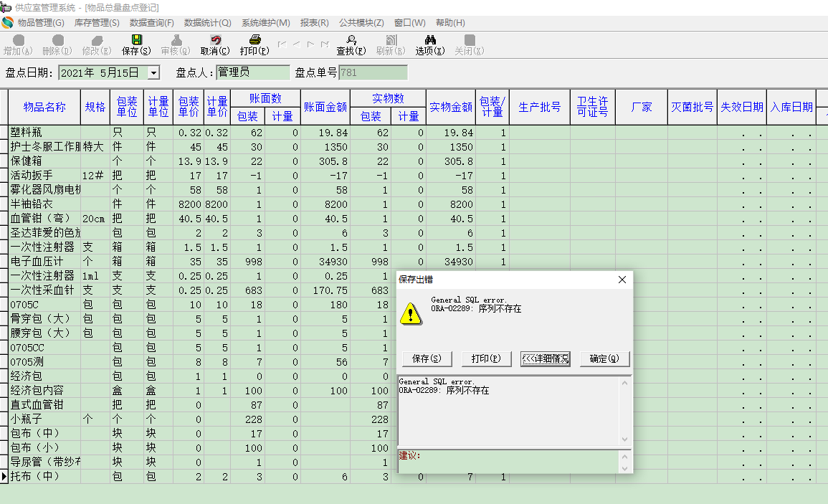The image size is (828, 504).
Task: Click the 规格 column header
Action: point(95,107)
